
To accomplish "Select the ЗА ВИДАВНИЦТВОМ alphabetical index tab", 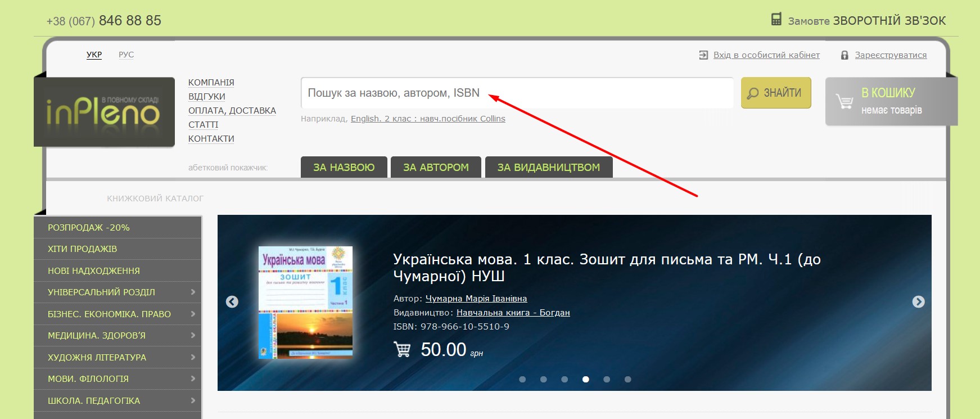I will pos(549,167).
